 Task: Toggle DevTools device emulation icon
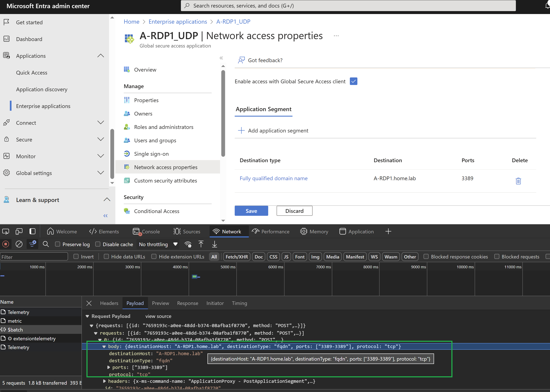pos(19,231)
